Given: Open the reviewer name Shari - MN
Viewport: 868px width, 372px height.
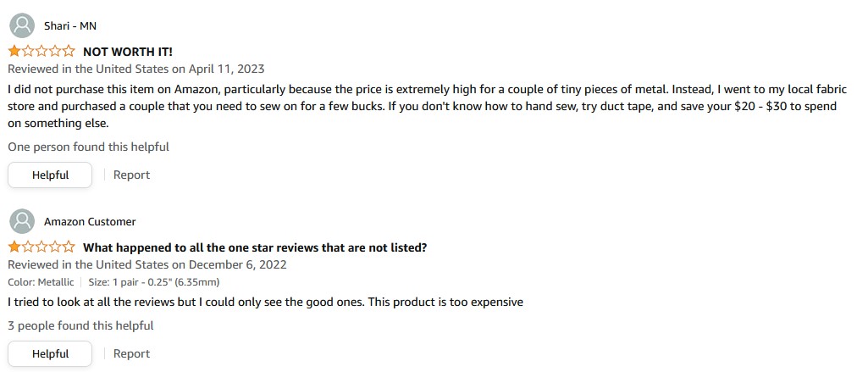Looking at the screenshot, I should coord(70,25).
